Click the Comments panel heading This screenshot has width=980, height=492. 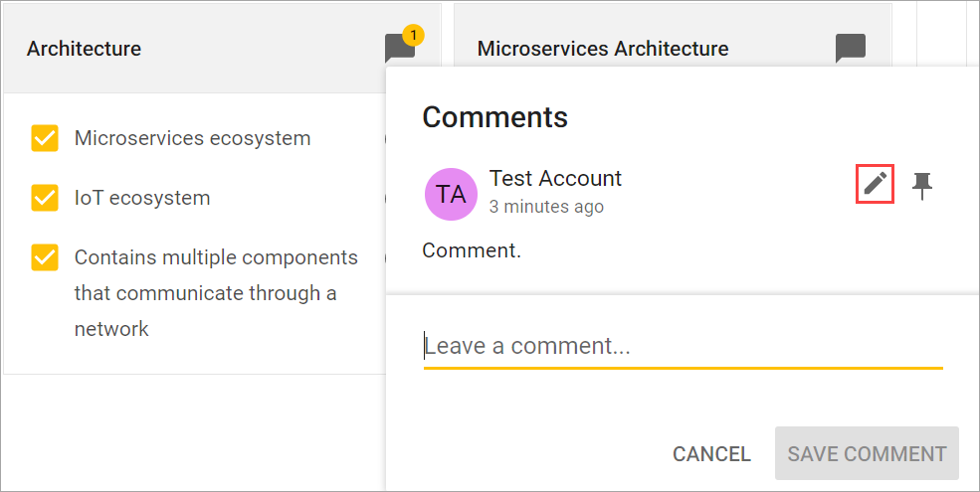click(494, 117)
